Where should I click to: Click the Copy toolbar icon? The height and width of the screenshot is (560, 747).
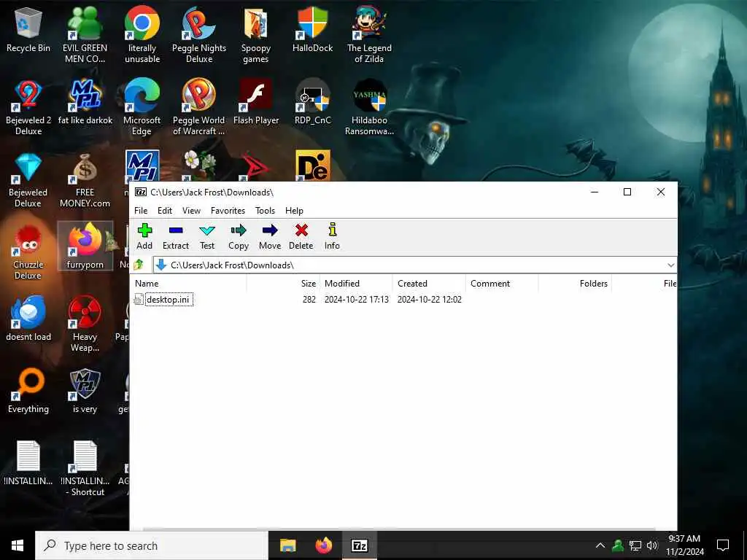pyautogui.click(x=239, y=236)
